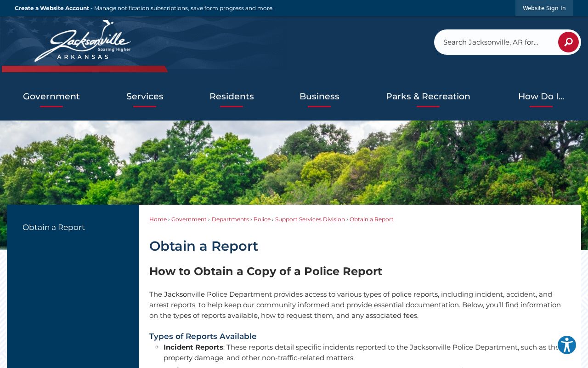Open the Police breadcrumb link
Screen dimensions: 588x368
pyautogui.click(x=262, y=219)
